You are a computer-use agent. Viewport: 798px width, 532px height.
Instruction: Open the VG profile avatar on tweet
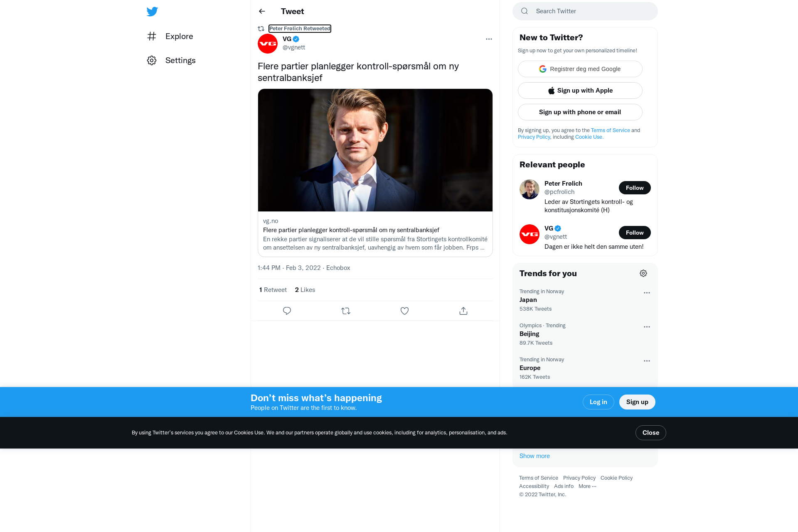click(268, 44)
